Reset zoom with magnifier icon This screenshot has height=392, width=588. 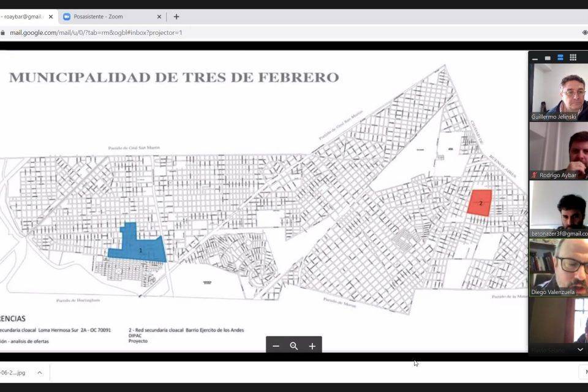[294, 346]
